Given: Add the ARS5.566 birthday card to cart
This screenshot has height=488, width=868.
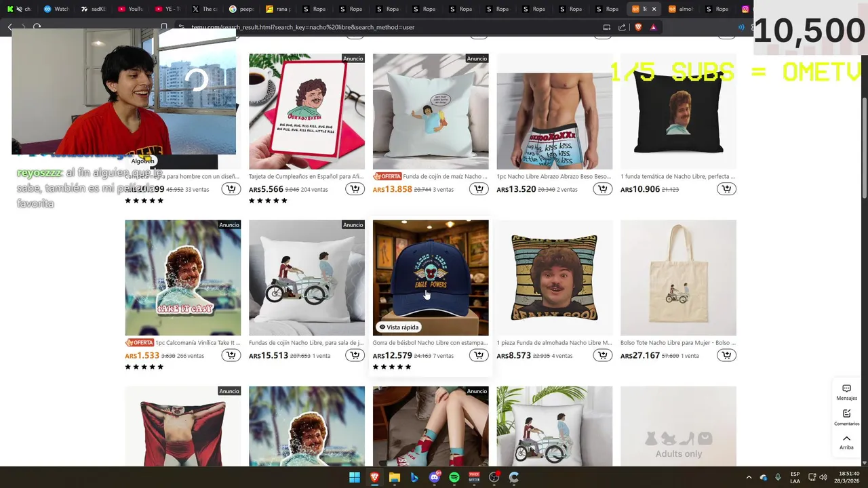Looking at the screenshot, I should pos(355,189).
